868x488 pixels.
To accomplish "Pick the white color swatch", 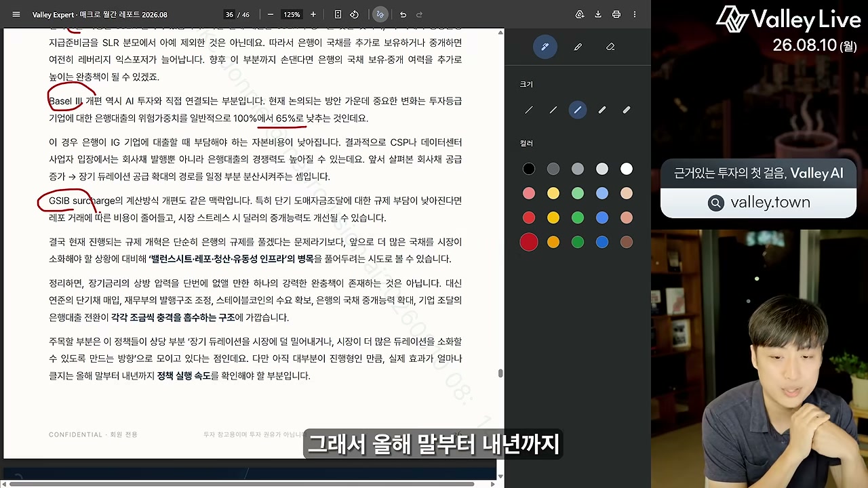I will 627,169.
